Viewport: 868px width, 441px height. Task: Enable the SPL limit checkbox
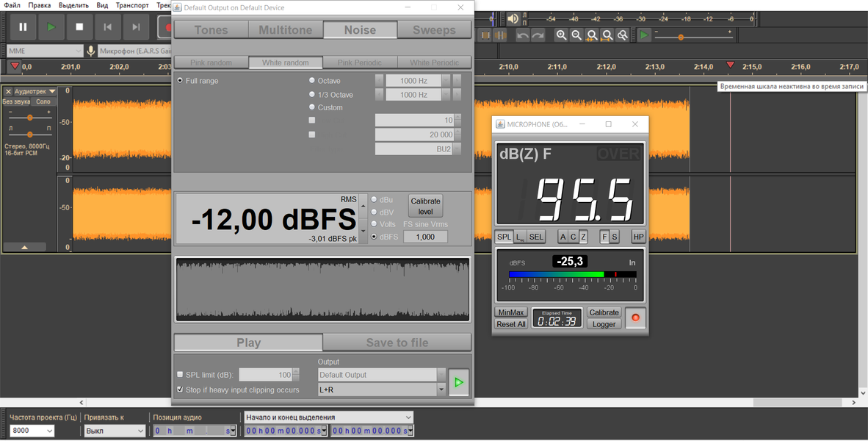(x=180, y=375)
